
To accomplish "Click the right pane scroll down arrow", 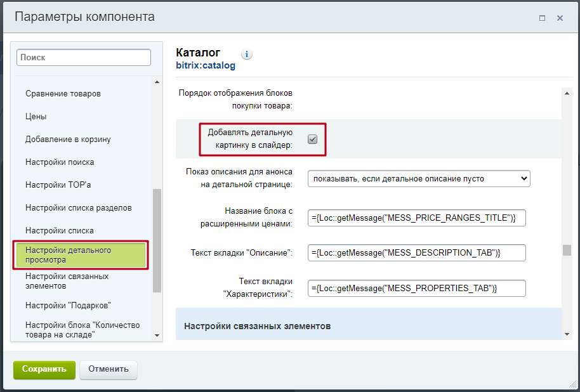I will click(x=567, y=334).
